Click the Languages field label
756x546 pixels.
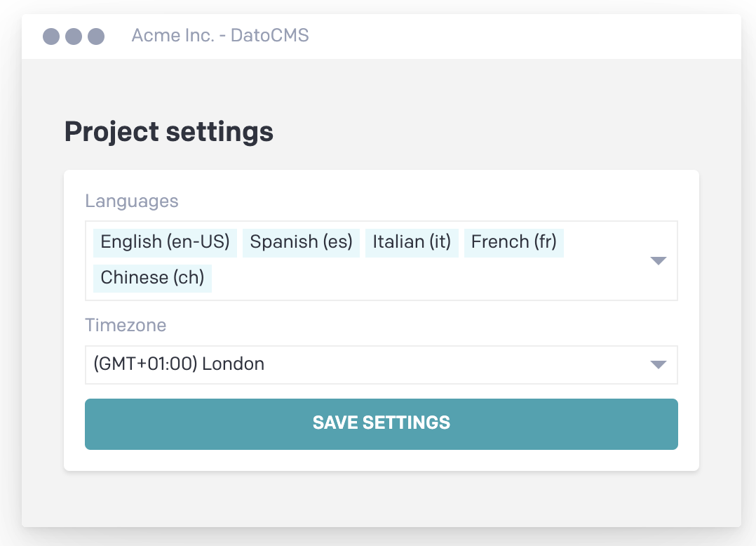(131, 201)
